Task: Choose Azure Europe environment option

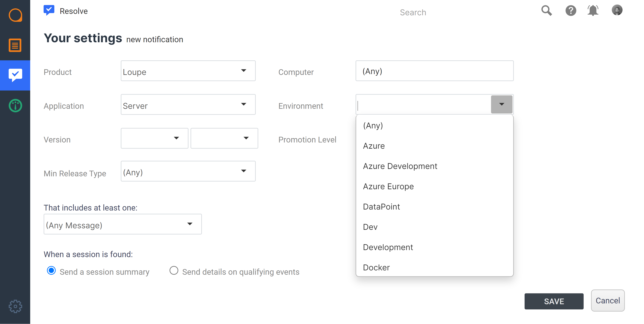Action: pos(435,186)
